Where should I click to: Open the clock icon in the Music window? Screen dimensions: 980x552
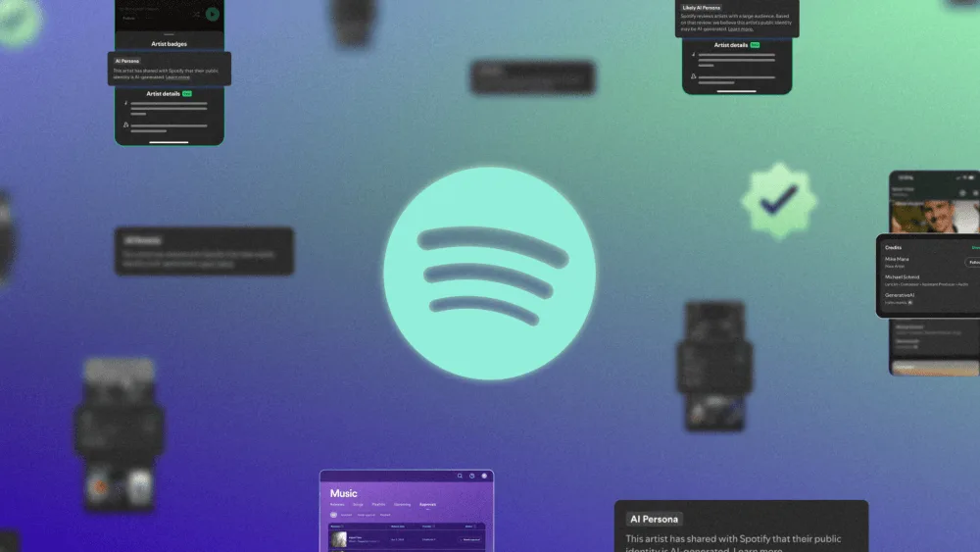pyautogui.click(x=472, y=476)
